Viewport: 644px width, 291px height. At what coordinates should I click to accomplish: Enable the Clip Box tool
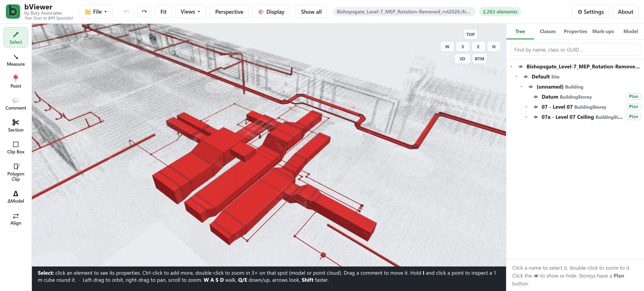pos(16,147)
